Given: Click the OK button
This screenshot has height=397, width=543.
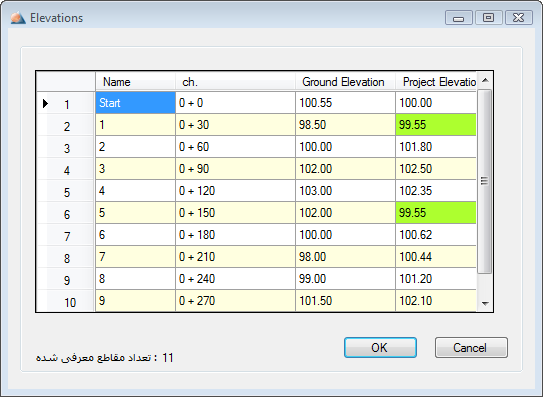Looking at the screenshot, I should [x=380, y=347].
